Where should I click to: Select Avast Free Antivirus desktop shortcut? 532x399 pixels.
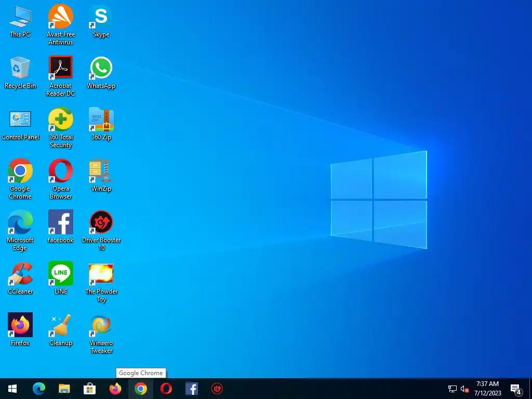[x=61, y=24]
